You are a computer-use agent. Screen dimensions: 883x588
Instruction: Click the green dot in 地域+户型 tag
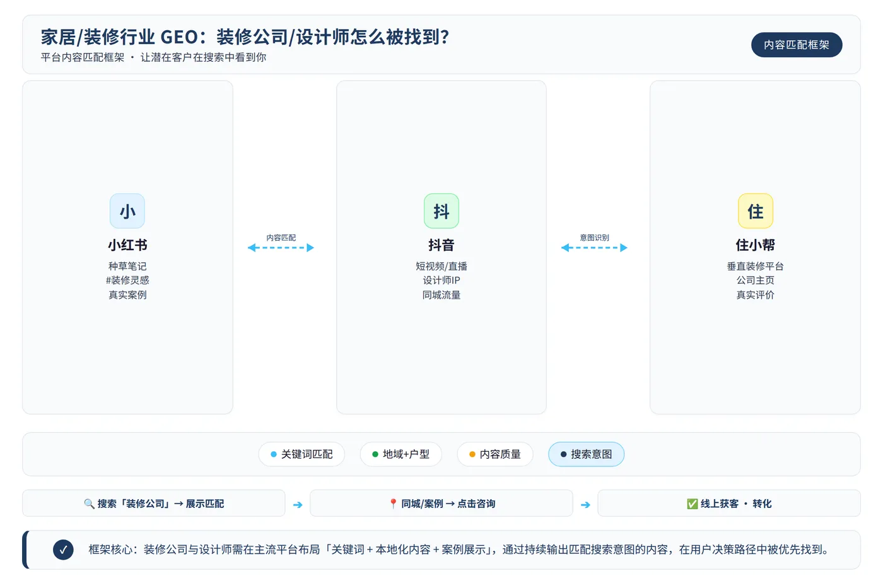coord(375,454)
